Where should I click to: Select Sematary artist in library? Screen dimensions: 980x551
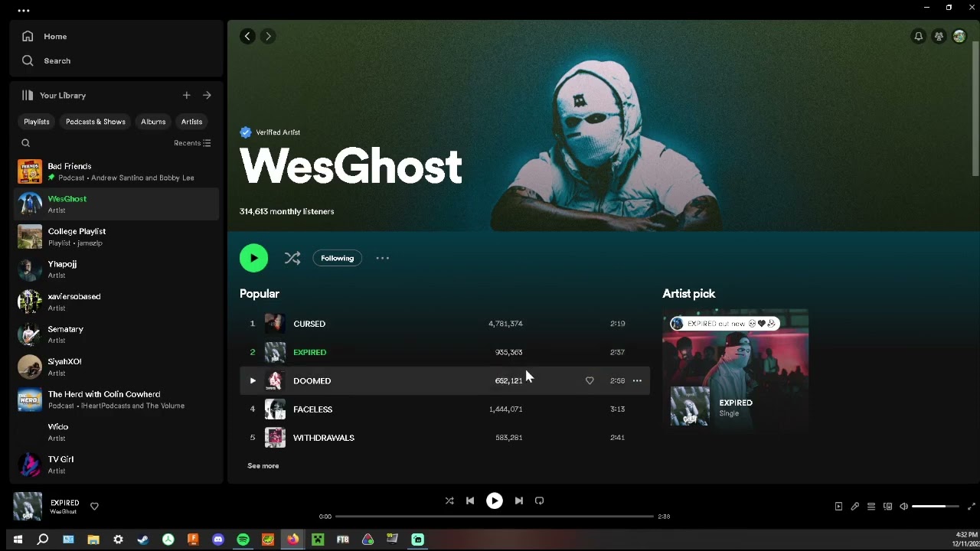(116, 334)
